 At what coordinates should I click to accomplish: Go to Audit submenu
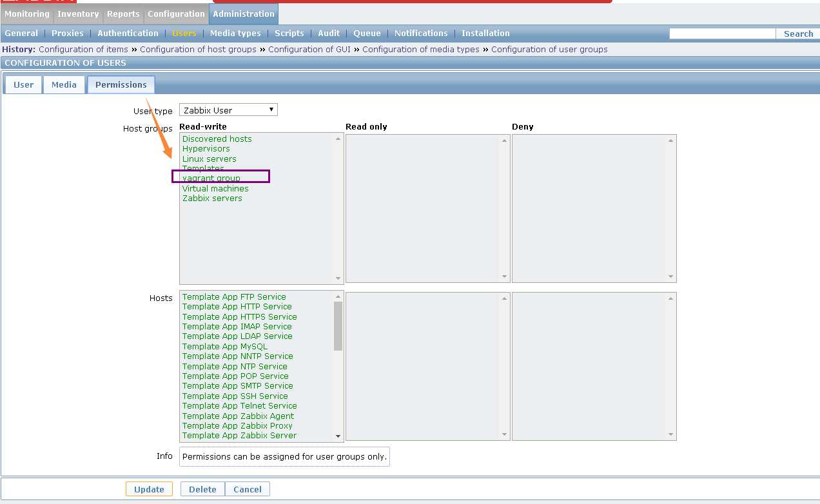329,34
